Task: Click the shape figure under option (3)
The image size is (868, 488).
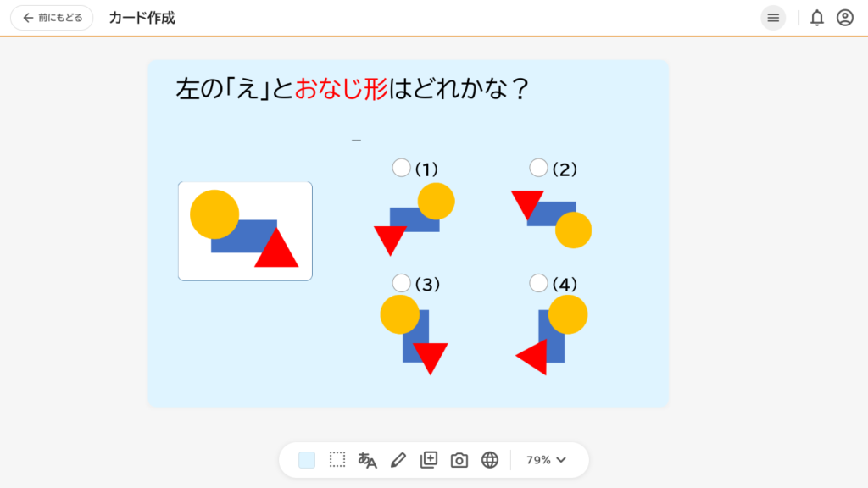Action: 414,335
